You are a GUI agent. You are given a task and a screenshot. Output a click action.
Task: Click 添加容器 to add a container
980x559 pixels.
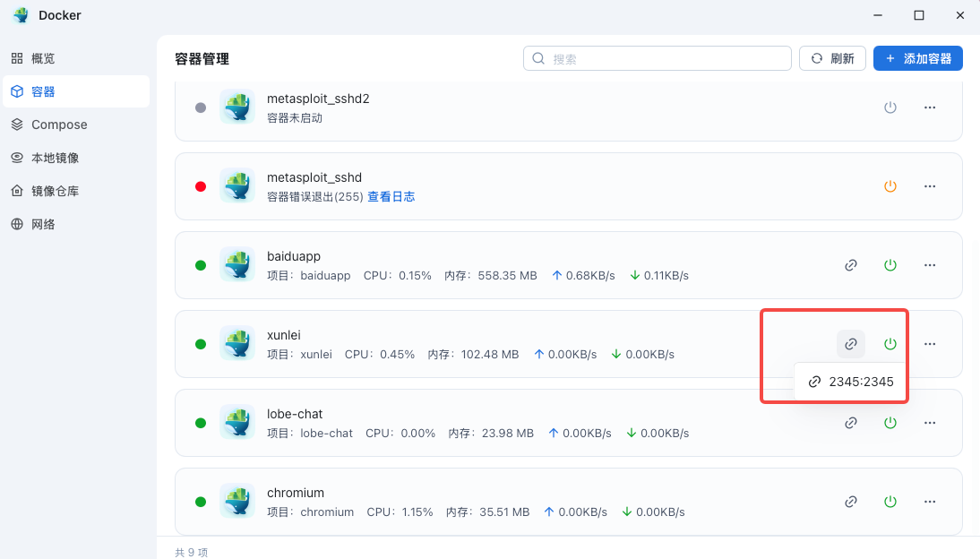point(917,58)
